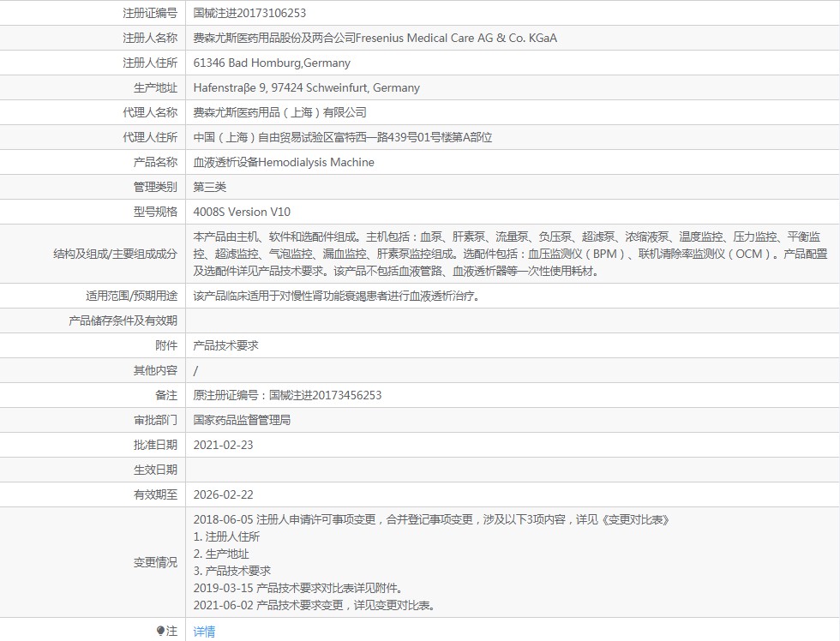Click the 生效日期 label
This screenshot has width=840, height=641.
[155, 470]
